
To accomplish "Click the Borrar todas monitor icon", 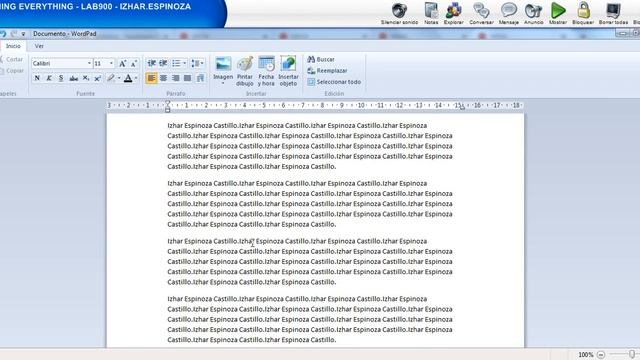I will coord(613,13).
